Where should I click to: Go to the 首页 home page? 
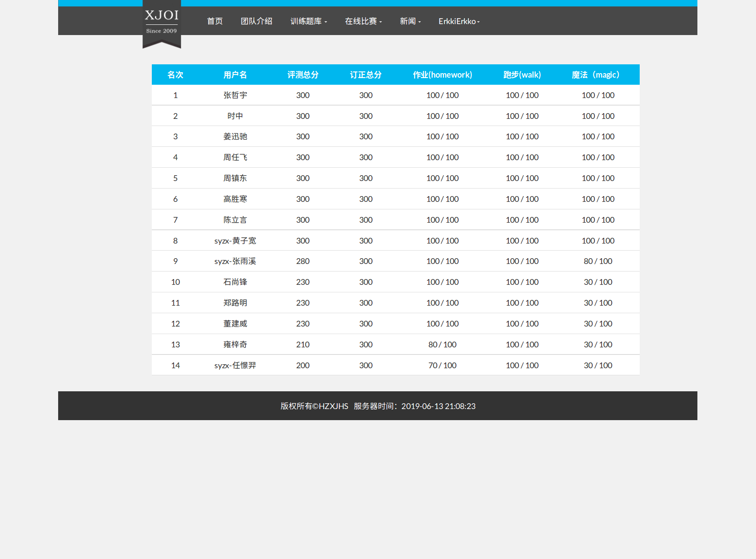pos(215,21)
